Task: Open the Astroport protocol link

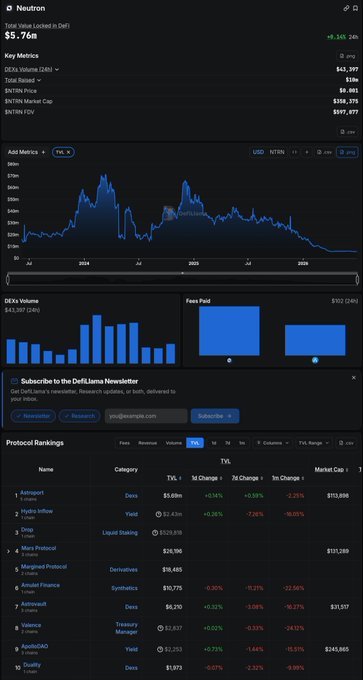Action: (32, 493)
